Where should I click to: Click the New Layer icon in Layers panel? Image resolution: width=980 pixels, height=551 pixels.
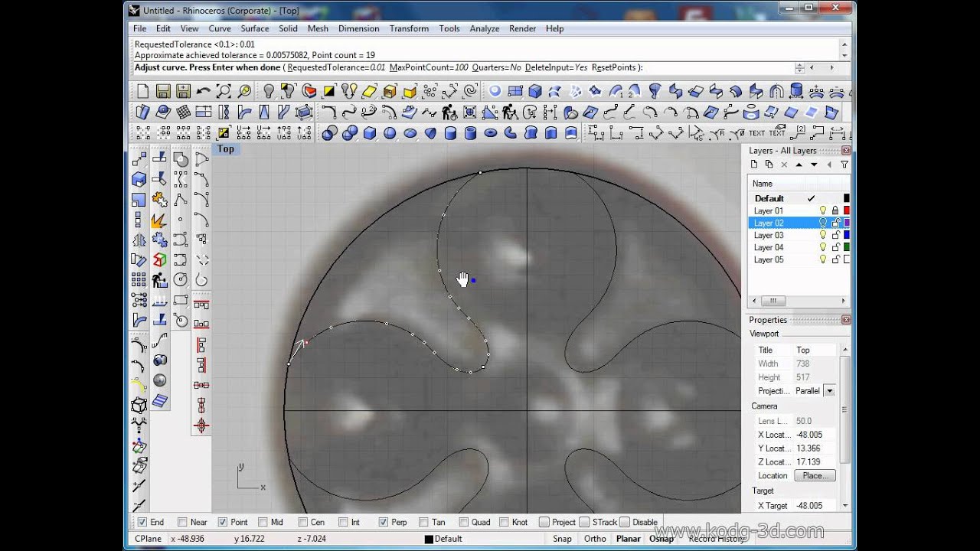coord(754,165)
